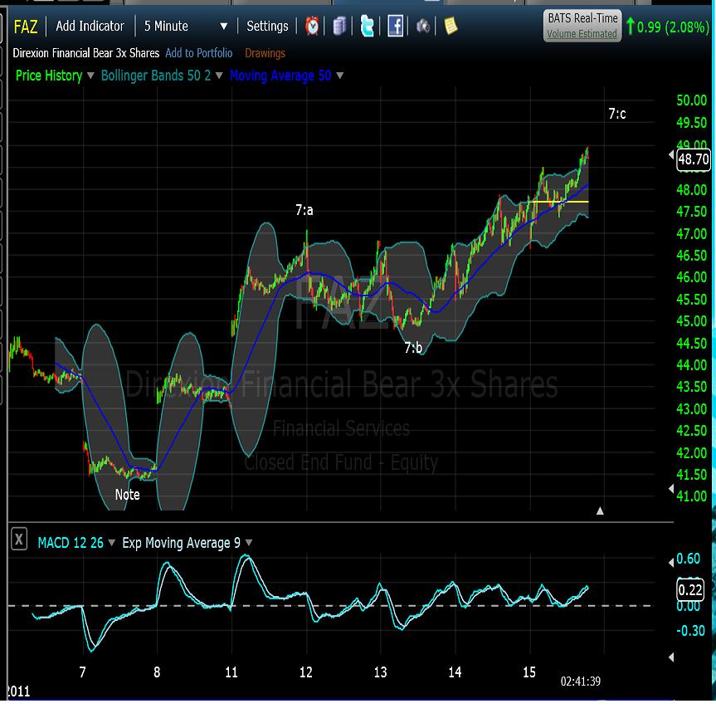The image size is (716, 728).
Task: Click the up triangle below the price chart
Action: pyautogui.click(x=600, y=511)
